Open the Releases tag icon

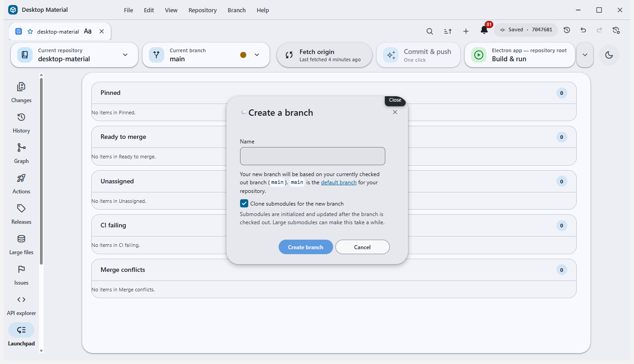click(x=21, y=208)
